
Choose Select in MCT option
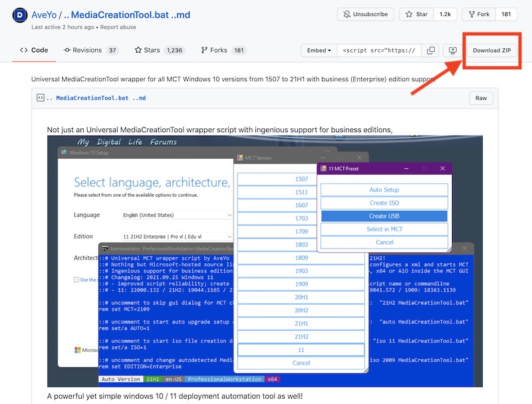coord(384,229)
